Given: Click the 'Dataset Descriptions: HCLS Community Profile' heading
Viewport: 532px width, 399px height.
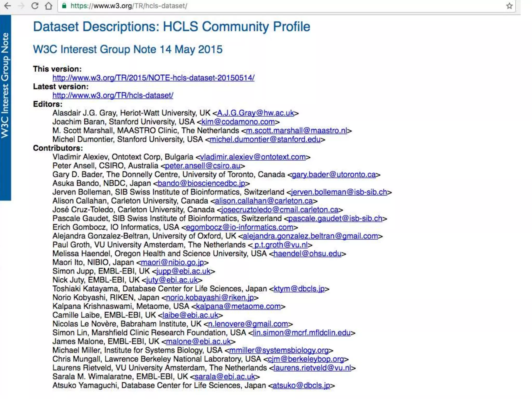Looking at the screenshot, I should tap(172, 27).
